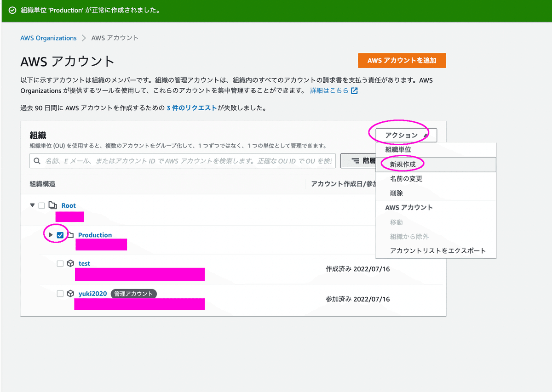Click the Root organization folder icon
Image resolution: width=552 pixels, height=392 pixels.
coord(53,205)
